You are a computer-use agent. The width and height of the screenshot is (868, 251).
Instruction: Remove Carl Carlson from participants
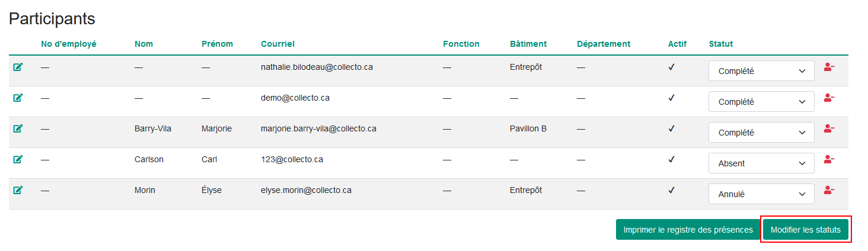(x=829, y=160)
